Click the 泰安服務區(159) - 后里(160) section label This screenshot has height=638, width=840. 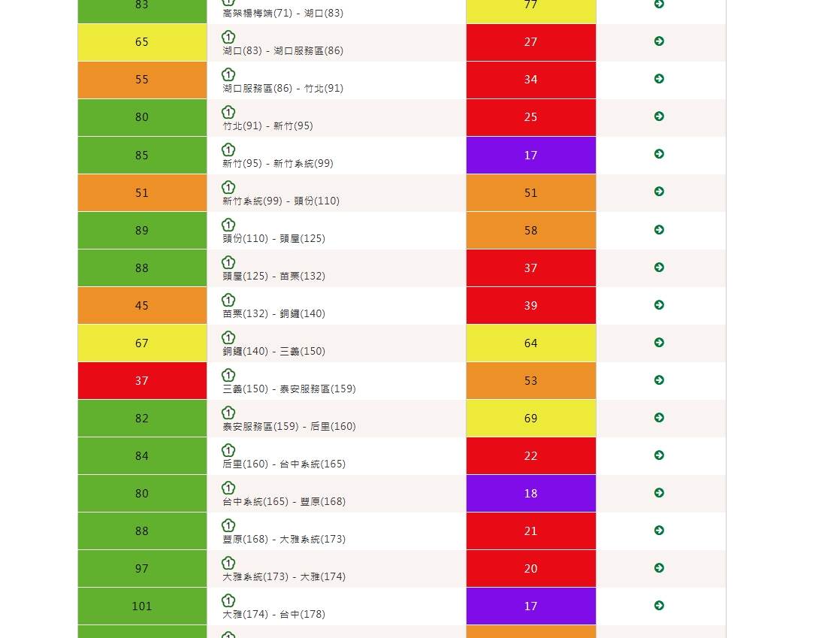[x=289, y=427]
